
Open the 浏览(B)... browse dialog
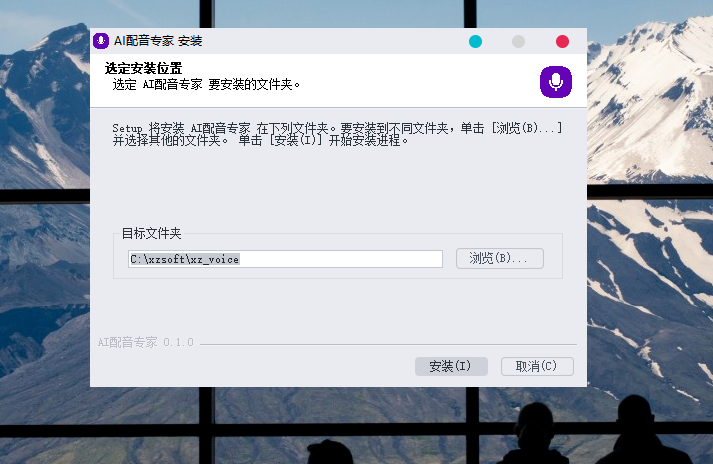500,258
